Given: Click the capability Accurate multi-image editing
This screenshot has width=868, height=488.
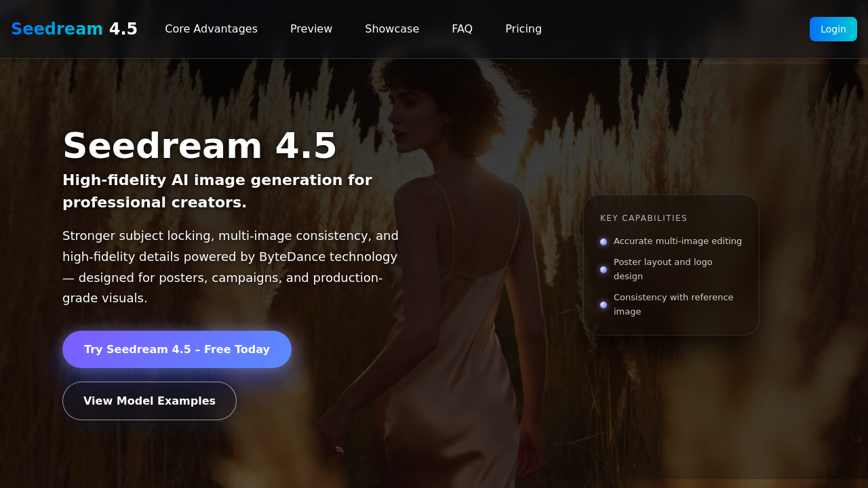Looking at the screenshot, I should (677, 241).
